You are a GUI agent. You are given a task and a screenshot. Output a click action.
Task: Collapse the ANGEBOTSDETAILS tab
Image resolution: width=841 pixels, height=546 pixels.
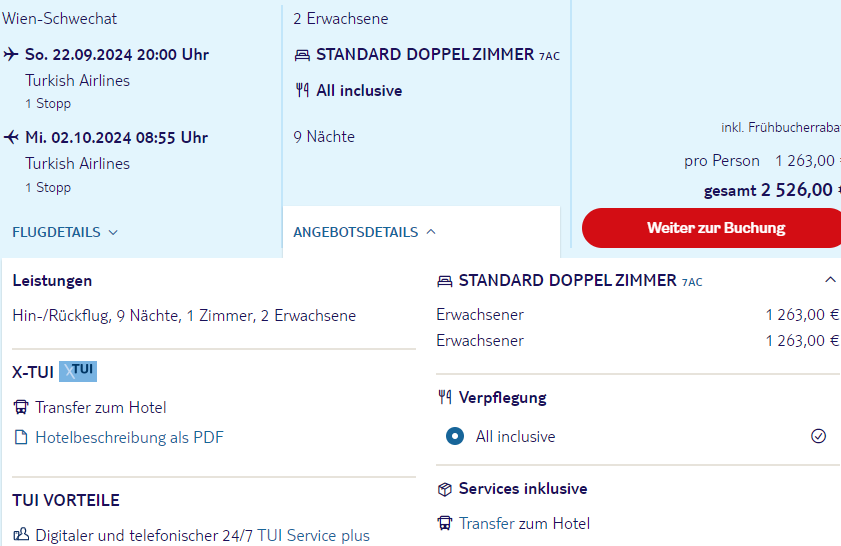[365, 232]
